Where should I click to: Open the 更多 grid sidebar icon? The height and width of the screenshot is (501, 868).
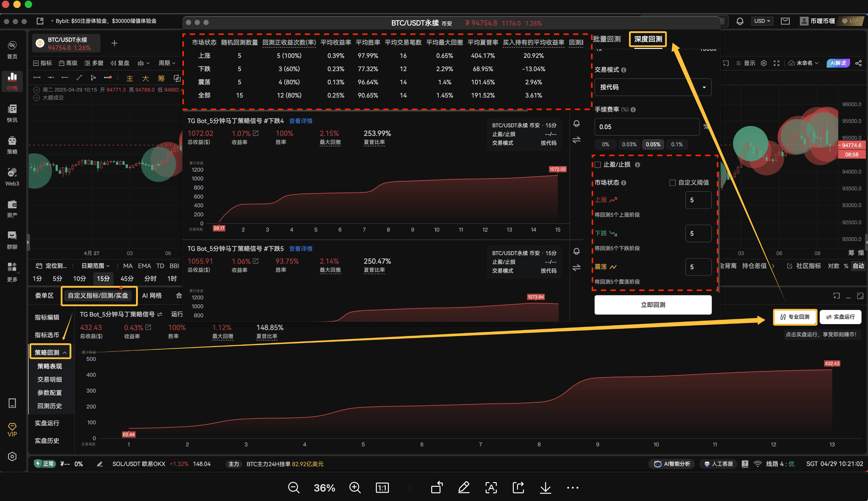click(x=12, y=272)
